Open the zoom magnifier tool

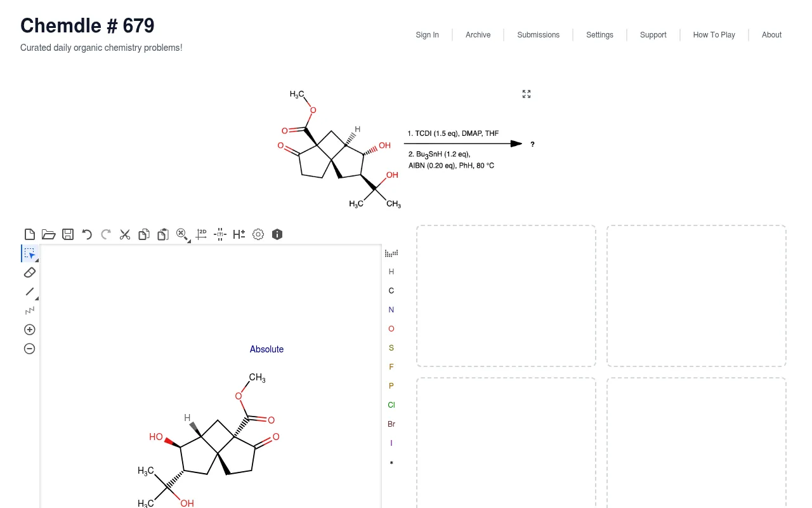(182, 234)
